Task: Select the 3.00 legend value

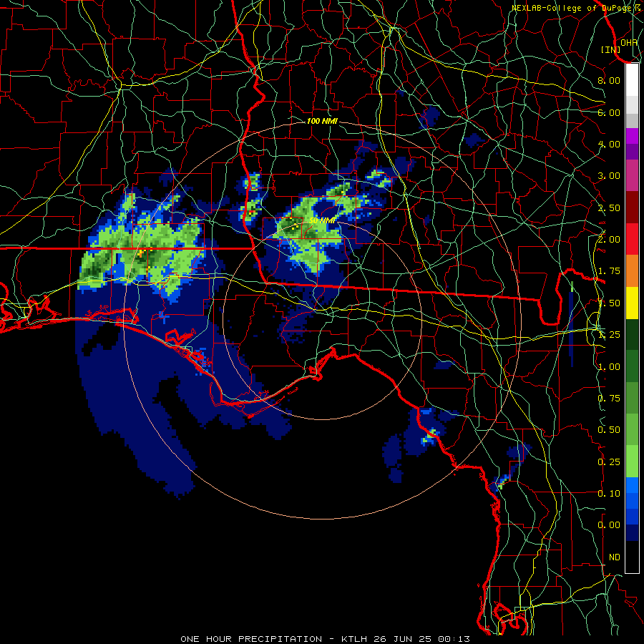Action: tap(609, 176)
